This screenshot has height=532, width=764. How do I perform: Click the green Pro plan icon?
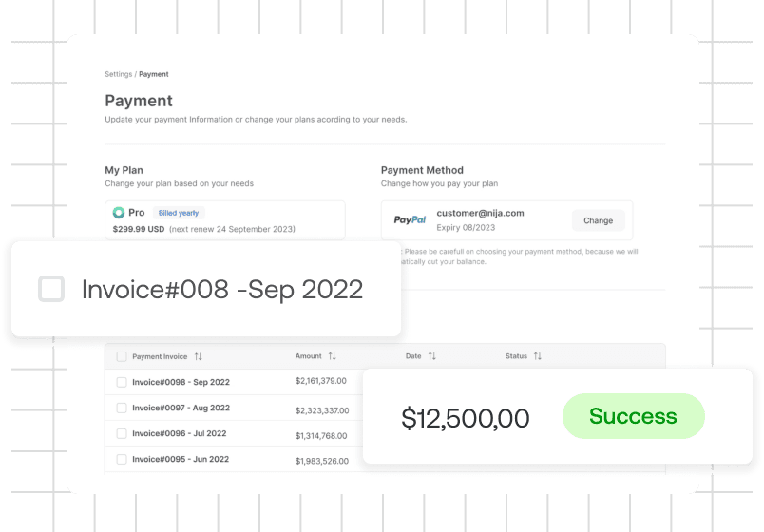(119, 213)
